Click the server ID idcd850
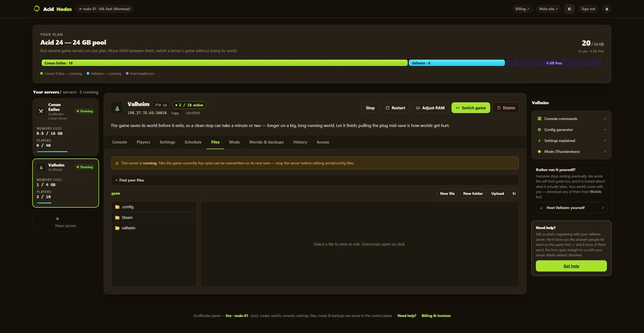 (193, 113)
